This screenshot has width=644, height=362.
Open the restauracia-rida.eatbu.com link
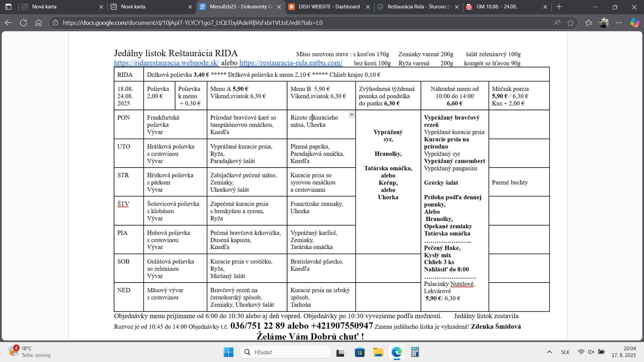[291, 63]
